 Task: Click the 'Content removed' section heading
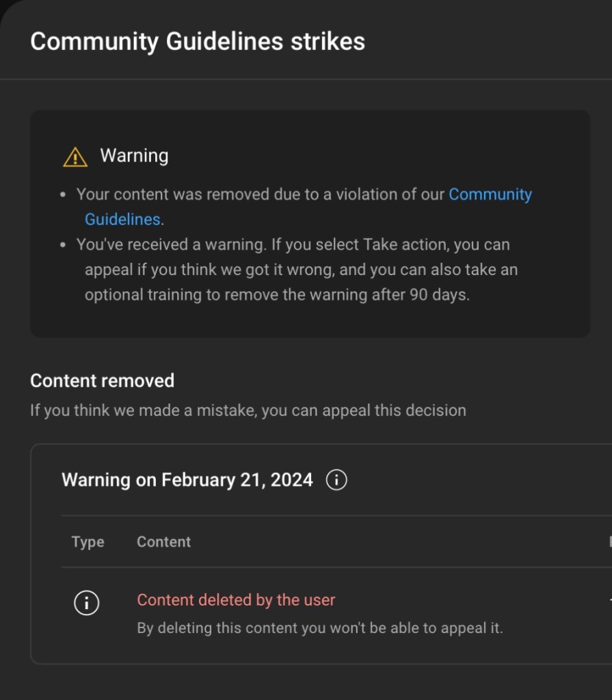(102, 380)
